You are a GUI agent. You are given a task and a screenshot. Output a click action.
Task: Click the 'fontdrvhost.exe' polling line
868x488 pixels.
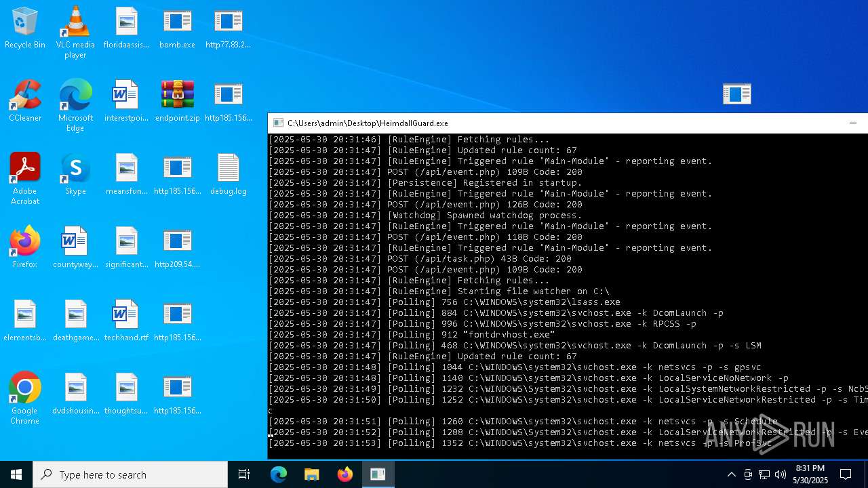tap(412, 335)
